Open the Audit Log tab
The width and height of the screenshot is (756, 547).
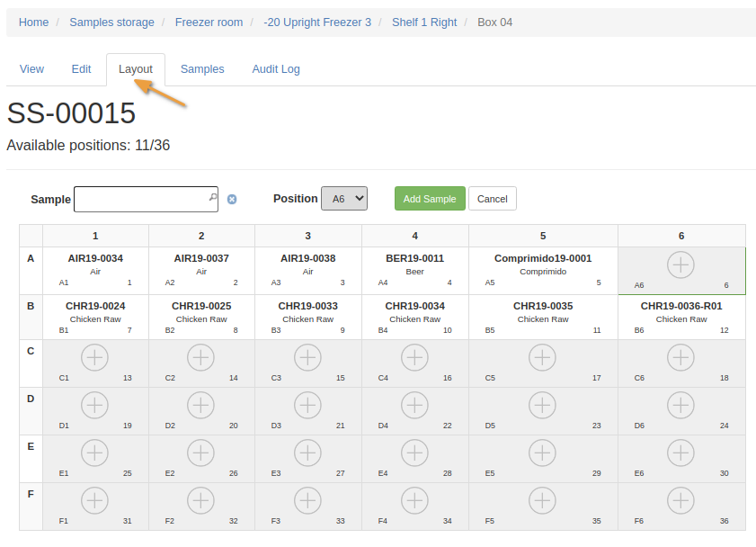tap(276, 69)
